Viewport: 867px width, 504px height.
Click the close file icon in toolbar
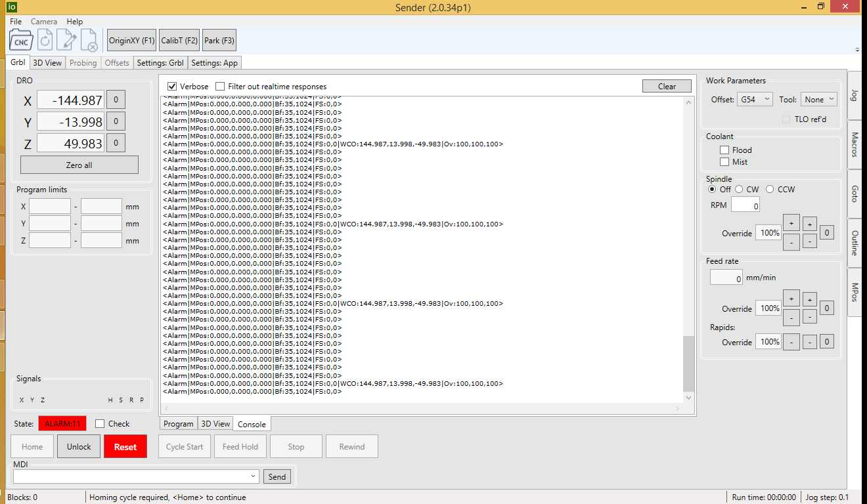pos(89,41)
